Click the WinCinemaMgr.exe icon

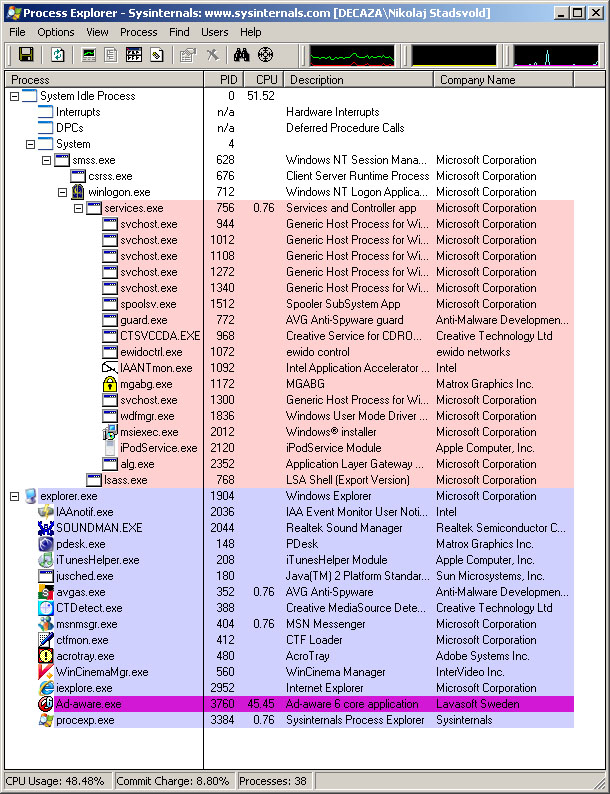point(46,672)
